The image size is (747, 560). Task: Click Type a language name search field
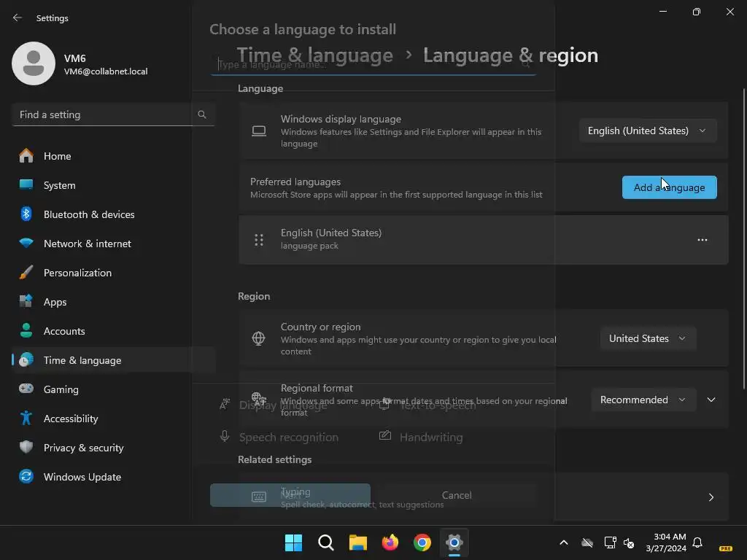pos(373,65)
